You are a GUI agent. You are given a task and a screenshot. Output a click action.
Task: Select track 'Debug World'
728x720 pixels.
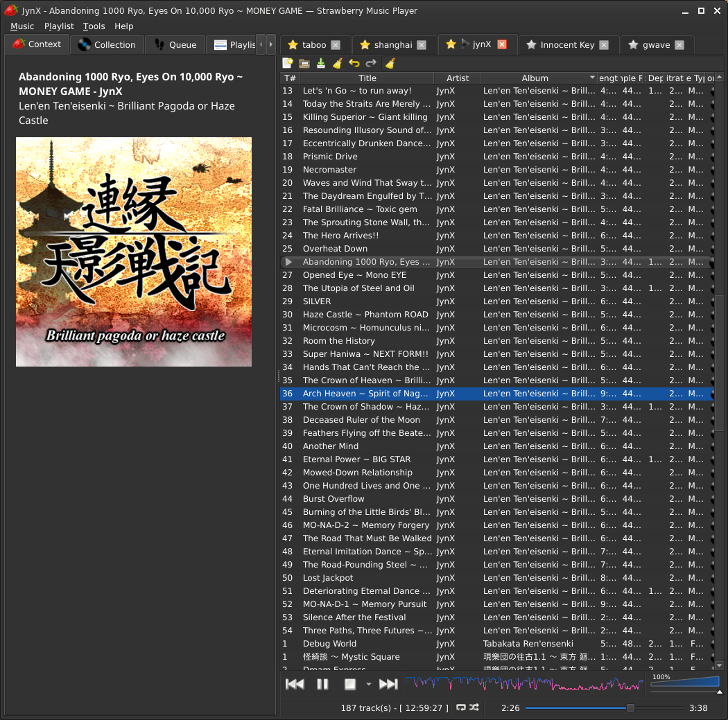(497, 644)
